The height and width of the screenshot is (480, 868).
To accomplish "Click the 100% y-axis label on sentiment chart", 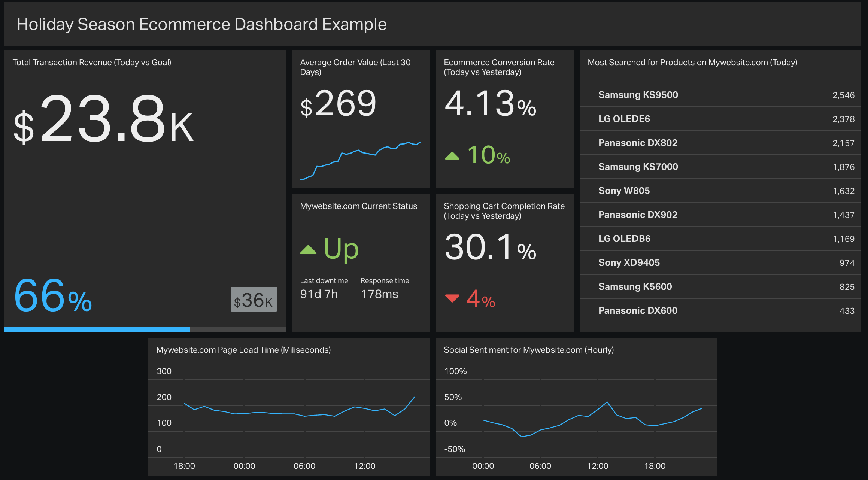I will [455, 371].
